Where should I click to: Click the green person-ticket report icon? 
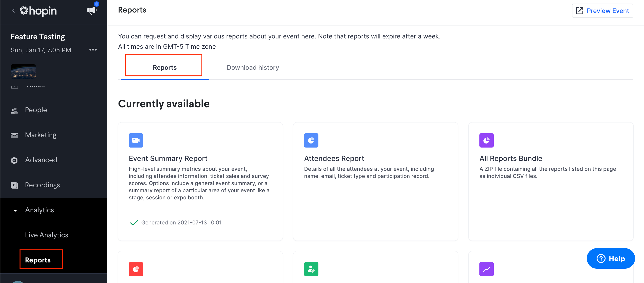311,269
